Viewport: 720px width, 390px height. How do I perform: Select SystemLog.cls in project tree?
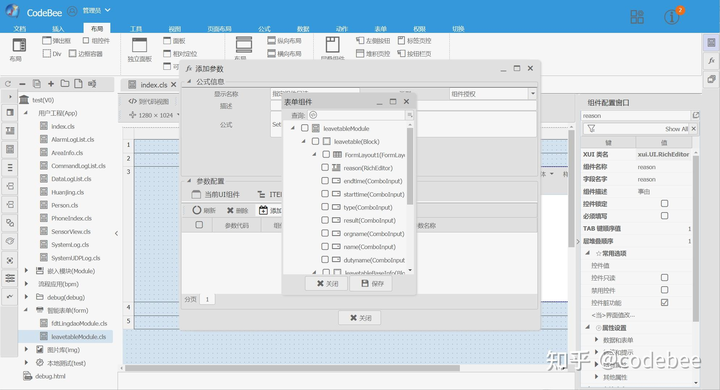70,244
